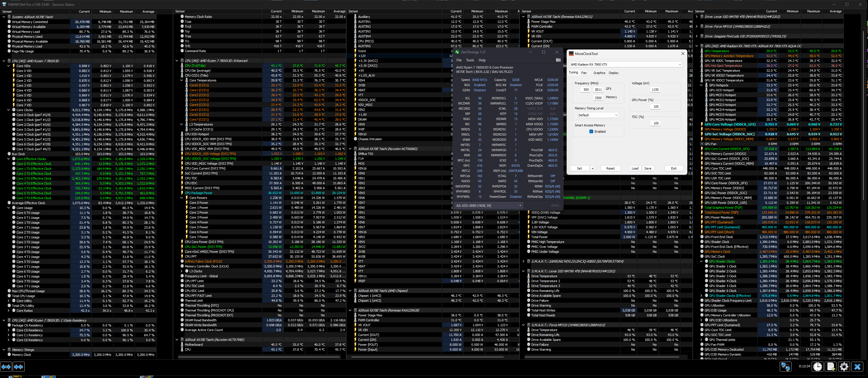Click the Memory frequency 2500 field
The height and width of the screenshot is (378, 868).
pyautogui.click(x=598, y=98)
